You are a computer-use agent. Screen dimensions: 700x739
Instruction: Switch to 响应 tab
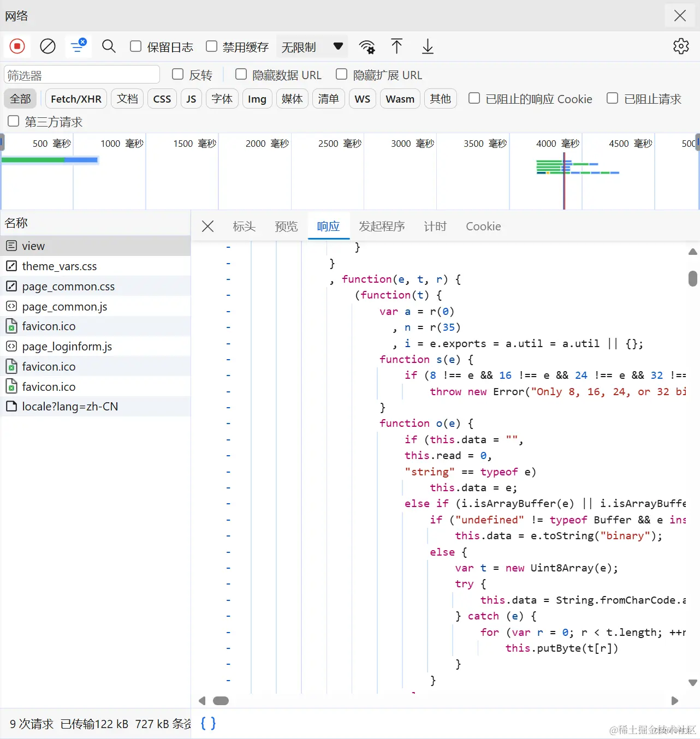[x=328, y=226]
